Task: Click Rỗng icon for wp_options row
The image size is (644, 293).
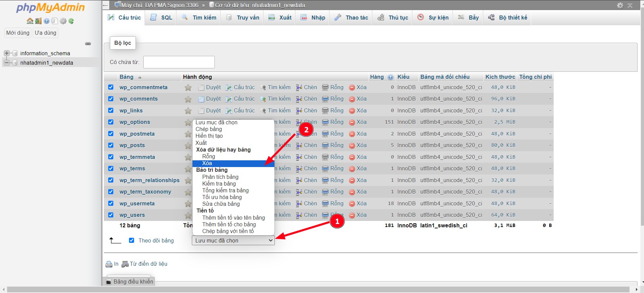Action: (x=325, y=122)
